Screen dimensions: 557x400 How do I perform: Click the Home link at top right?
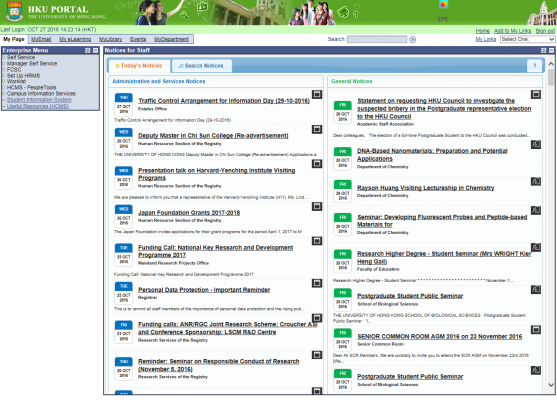tap(482, 31)
